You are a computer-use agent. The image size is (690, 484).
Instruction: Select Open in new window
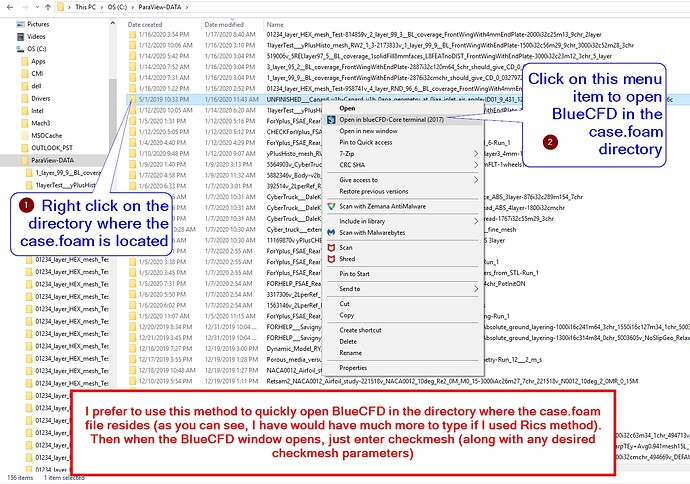[368, 131]
